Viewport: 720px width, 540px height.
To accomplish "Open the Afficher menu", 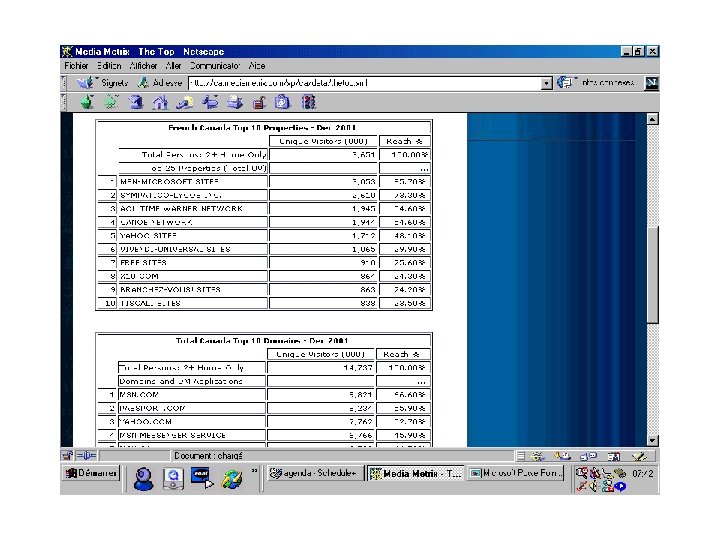I will pos(143,66).
